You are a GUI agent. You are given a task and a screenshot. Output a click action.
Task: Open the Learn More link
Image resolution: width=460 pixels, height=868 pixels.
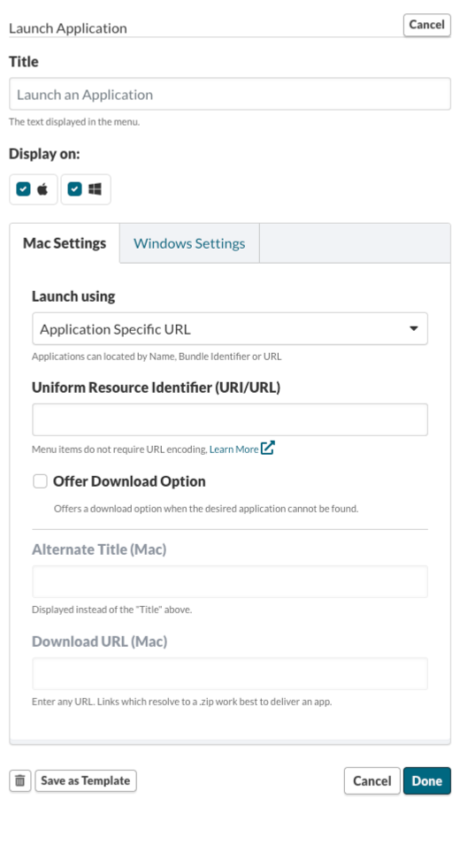coord(234,449)
